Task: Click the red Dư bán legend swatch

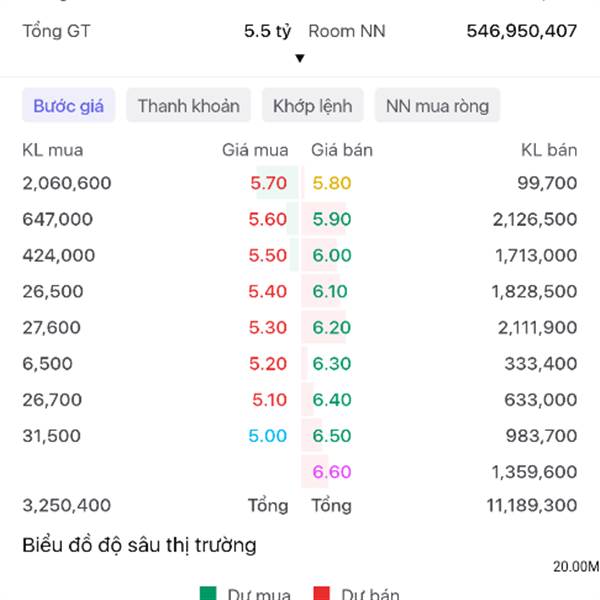Action: pos(321,594)
